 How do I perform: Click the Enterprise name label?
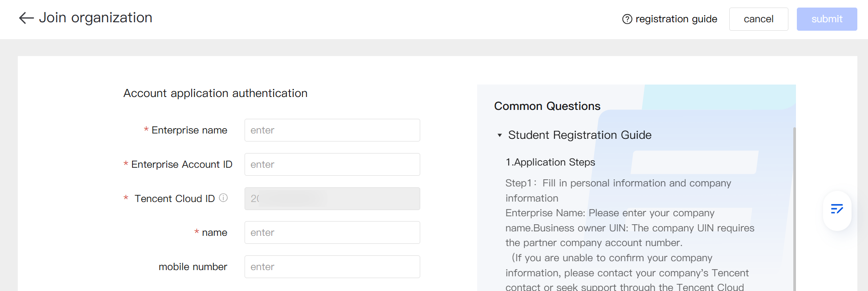click(x=189, y=130)
